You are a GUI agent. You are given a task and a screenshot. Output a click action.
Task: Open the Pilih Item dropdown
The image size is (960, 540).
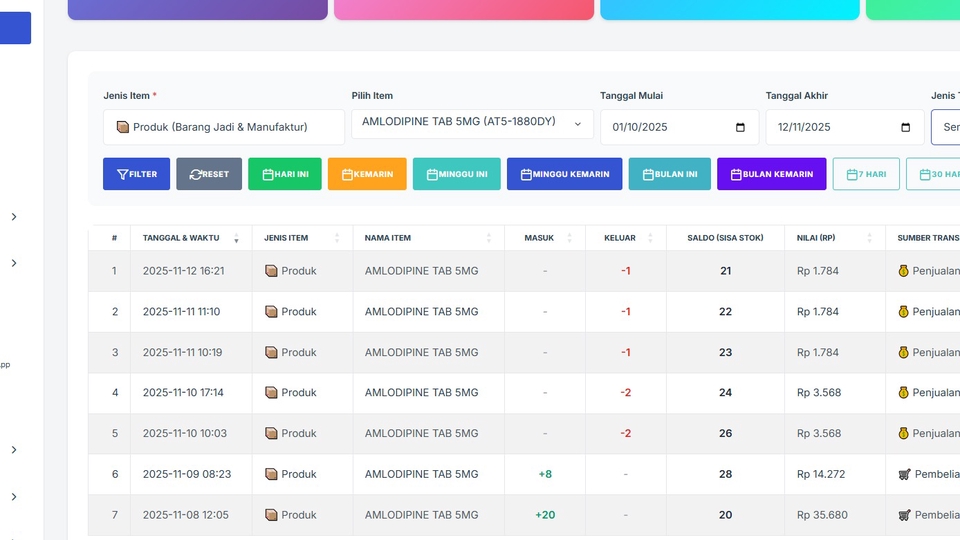(x=472, y=124)
